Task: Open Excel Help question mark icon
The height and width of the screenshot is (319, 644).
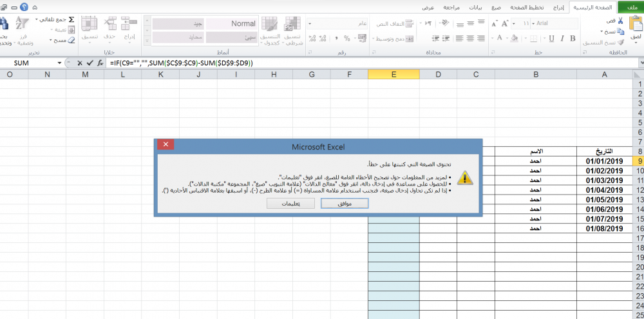Action: coord(24,7)
